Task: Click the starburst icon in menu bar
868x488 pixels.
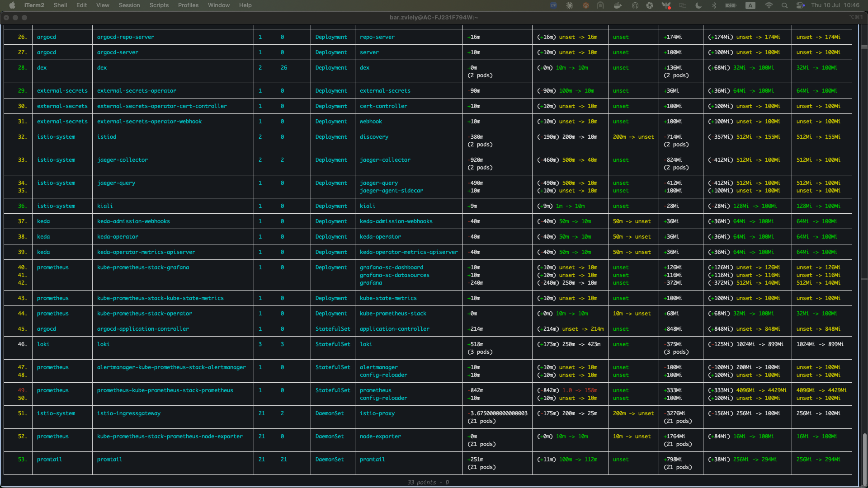Action: coord(570,5)
